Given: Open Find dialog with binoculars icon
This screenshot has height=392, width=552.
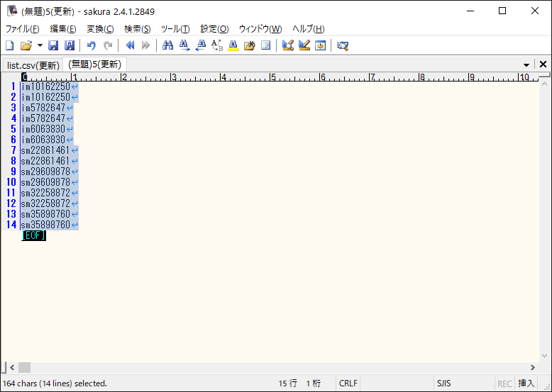Looking at the screenshot, I should pos(167,45).
